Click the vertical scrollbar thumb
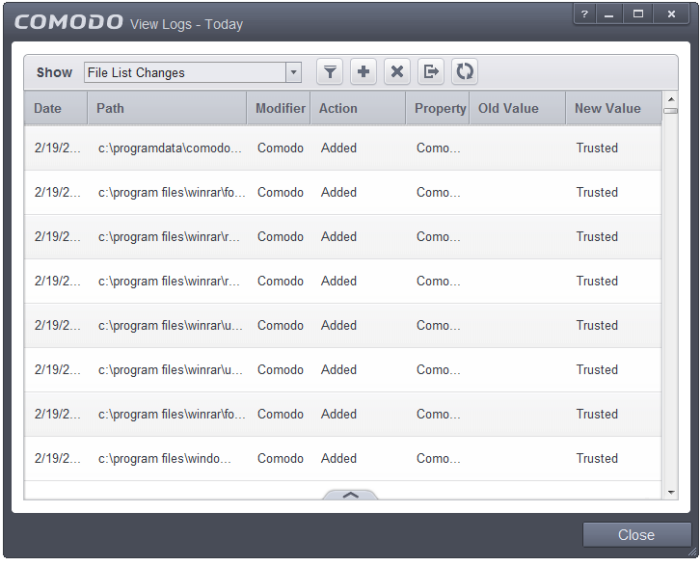 (x=671, y=111)
